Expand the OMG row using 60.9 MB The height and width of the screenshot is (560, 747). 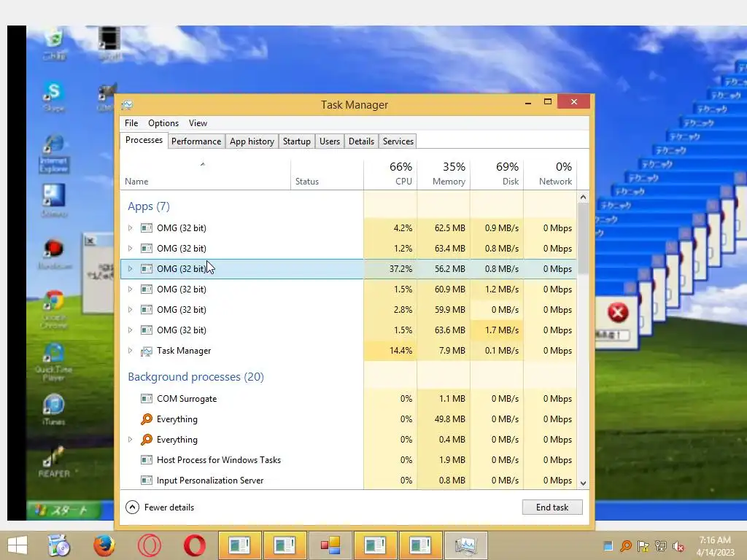130,289
